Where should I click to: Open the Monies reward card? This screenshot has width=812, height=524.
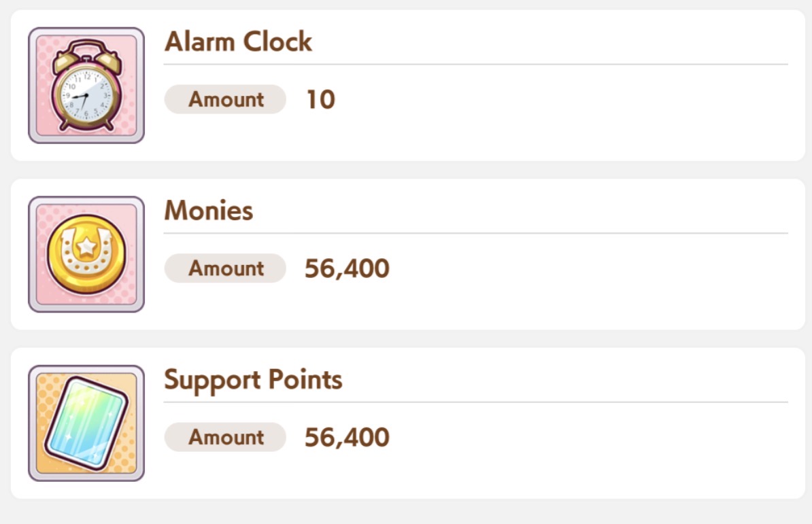coord(408,254)
